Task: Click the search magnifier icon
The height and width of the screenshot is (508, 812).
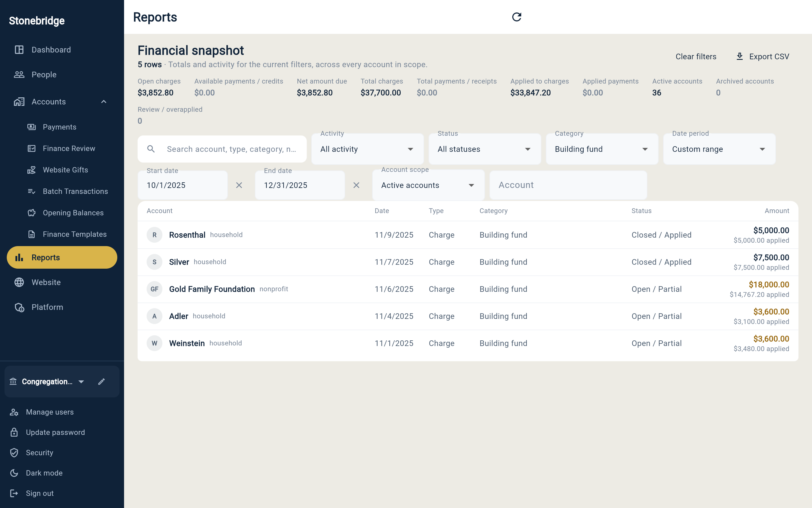Action: [x=151, y=149]
